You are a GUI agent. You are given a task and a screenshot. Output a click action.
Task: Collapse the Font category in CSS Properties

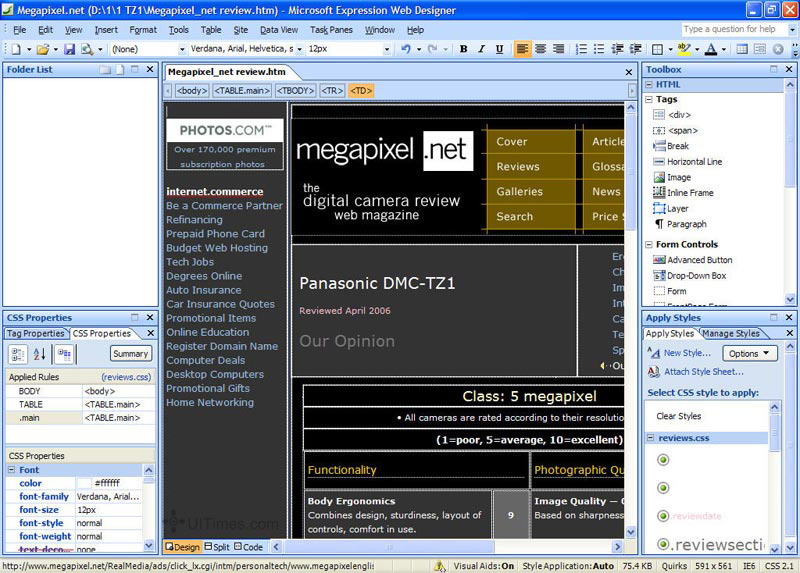(11, 470)
